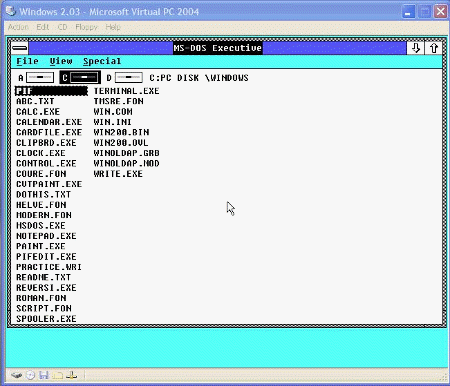The image size is (450, 386).
Task: Open the MS-DOS Executive system menu box
Action: (x=20, y=48)
